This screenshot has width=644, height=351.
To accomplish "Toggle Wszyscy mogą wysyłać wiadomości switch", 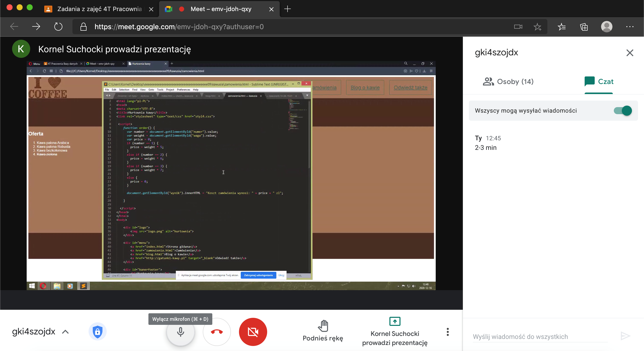I will [x=623, y=111].
